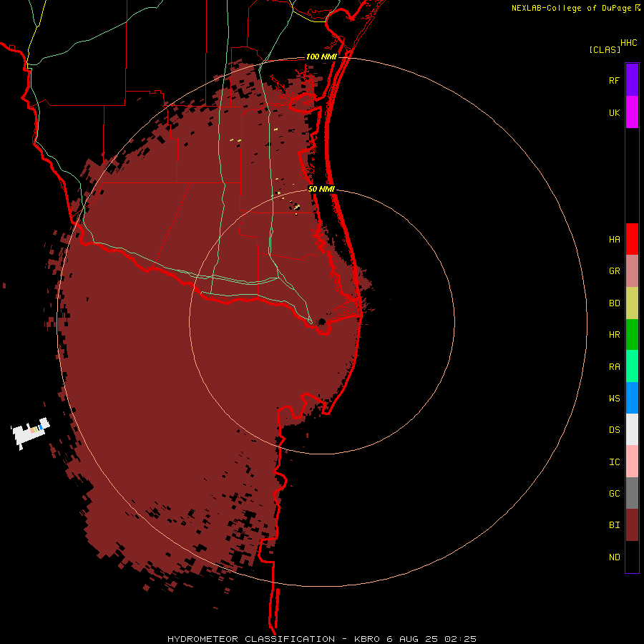This screenshot has width=644, height=644.
Task: Click the BD yellow legend color swatch
Action: click(632, 303)
